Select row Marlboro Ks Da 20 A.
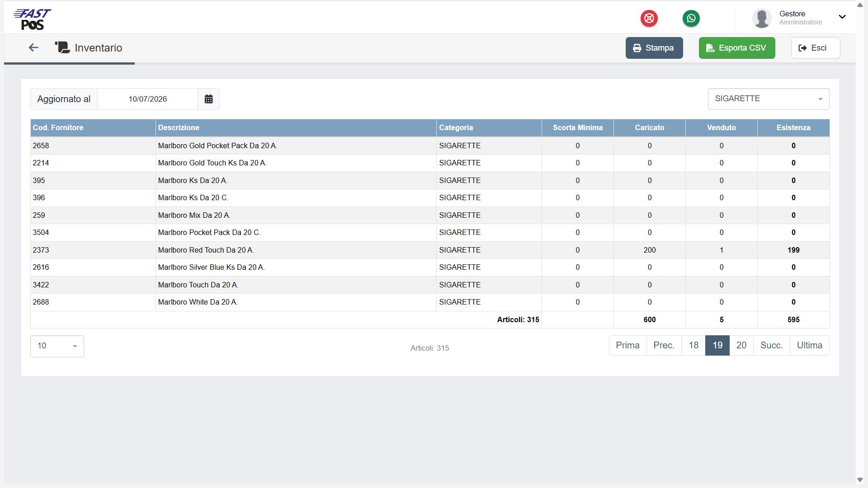This screenshot has width=868, height=488. (430, 181)
